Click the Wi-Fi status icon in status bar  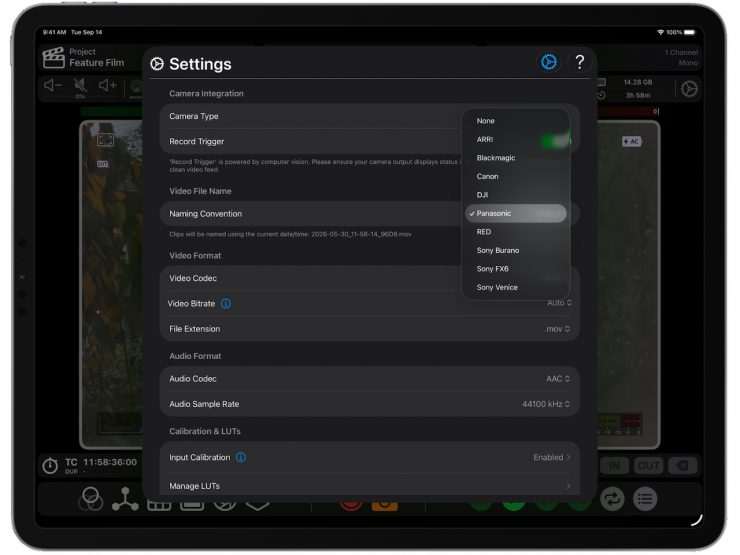coord(660,32)
